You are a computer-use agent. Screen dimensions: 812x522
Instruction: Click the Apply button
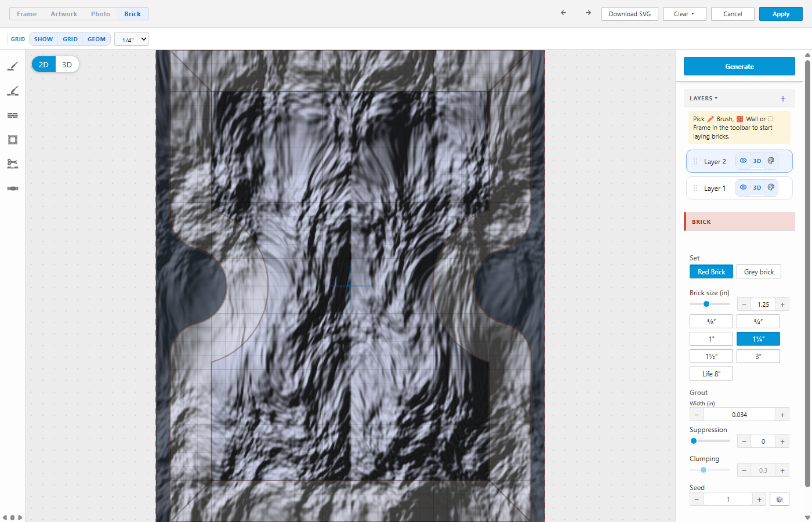(781, 14)
